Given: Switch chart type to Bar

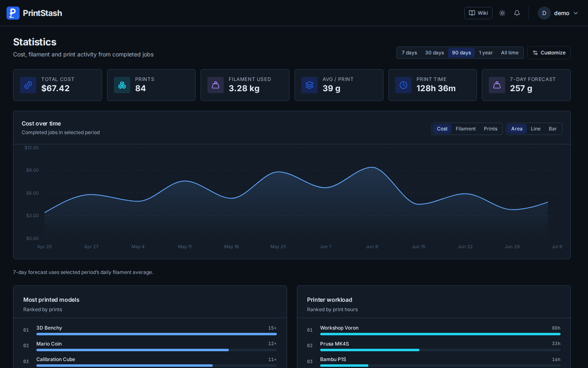Looking at the screenshot, I should click(x=553, y=129).
